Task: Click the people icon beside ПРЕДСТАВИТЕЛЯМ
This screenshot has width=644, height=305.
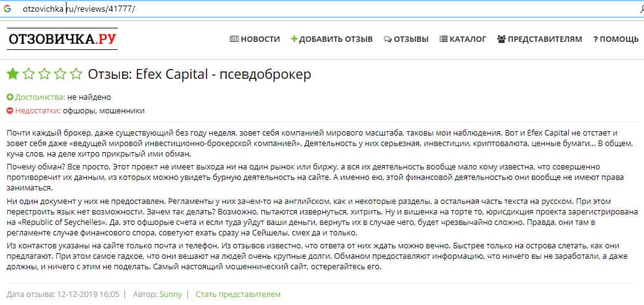Action: (x=502, y=39)
